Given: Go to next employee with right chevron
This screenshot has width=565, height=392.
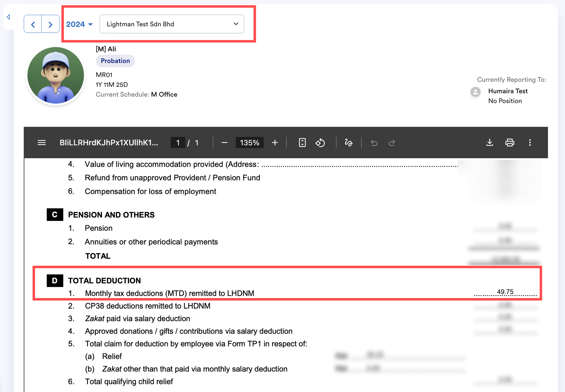Looking at the screenshot, I should pos(50,24).
